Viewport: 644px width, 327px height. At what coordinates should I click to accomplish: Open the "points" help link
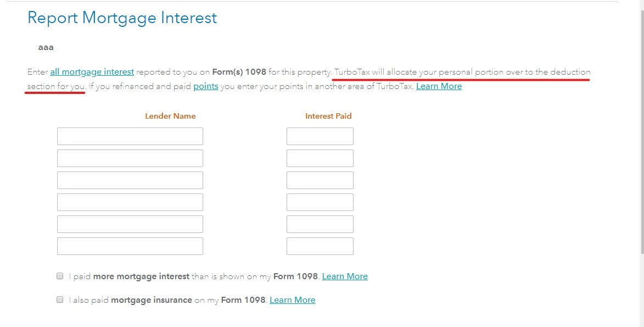[206, 86]
